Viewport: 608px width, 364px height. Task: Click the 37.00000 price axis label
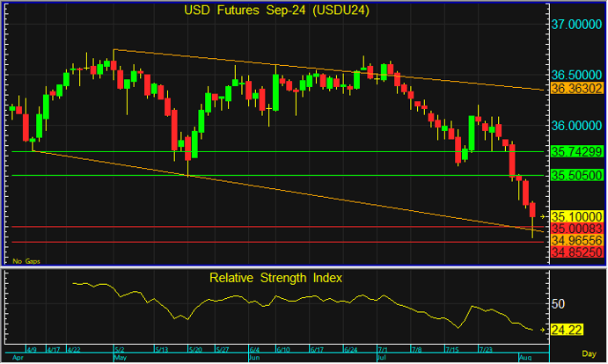578,25
